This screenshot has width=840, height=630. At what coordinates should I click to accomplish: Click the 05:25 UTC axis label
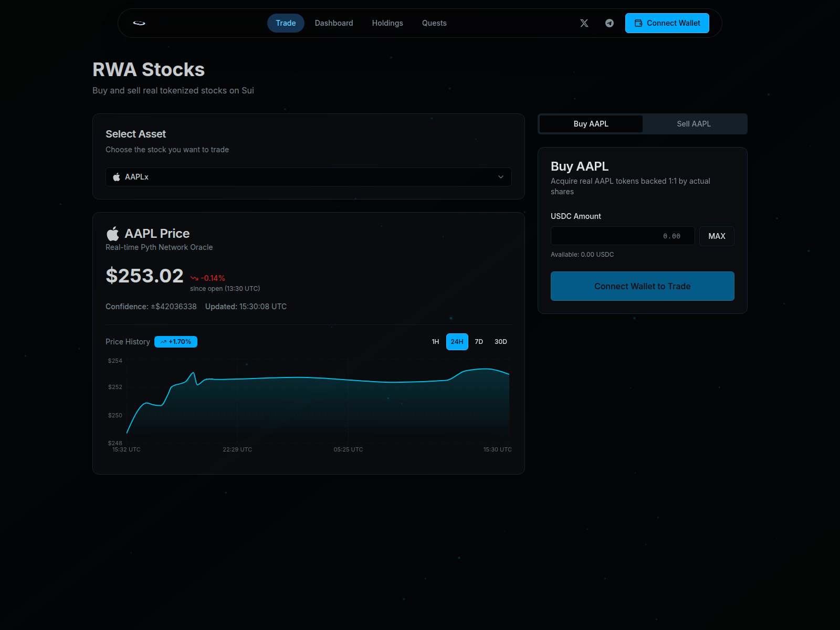(348, 449)
